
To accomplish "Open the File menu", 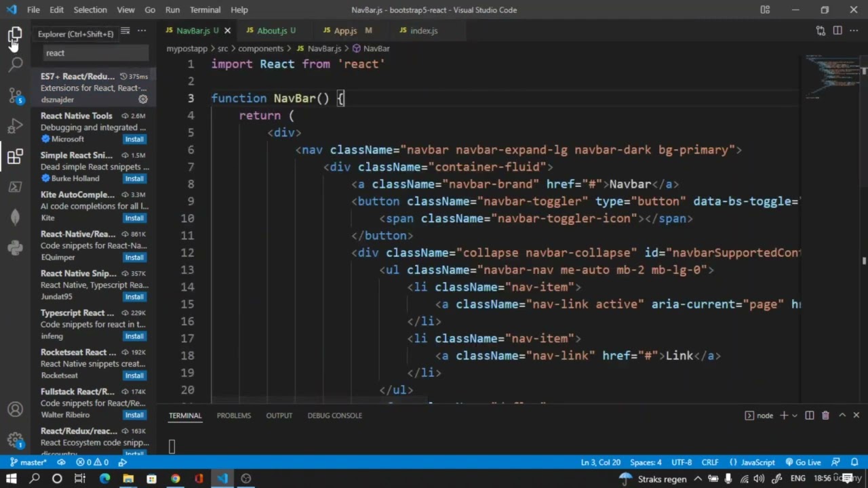I will (x=33, y=9).
